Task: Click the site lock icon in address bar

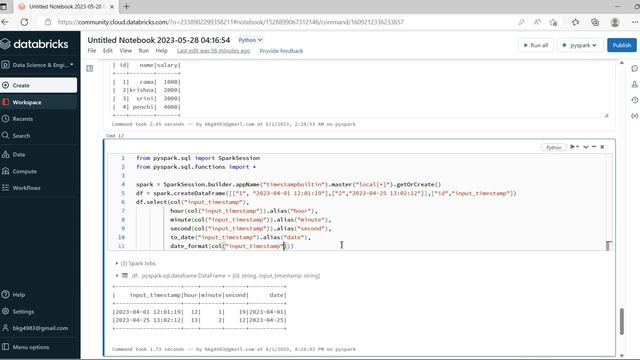Action: tap(48, 22)
